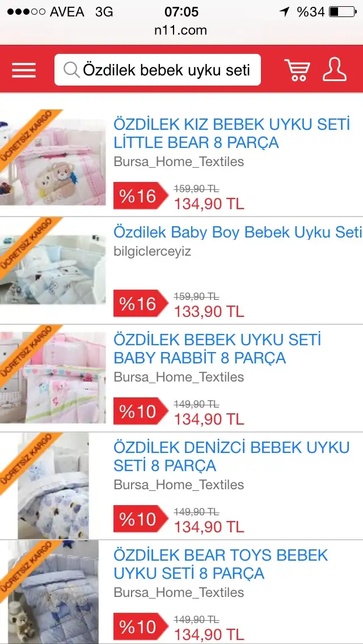Select the Bear Toys blue bedding thumbnail
The height and width of the screenshot is (644, 363).
coord(53,592)
